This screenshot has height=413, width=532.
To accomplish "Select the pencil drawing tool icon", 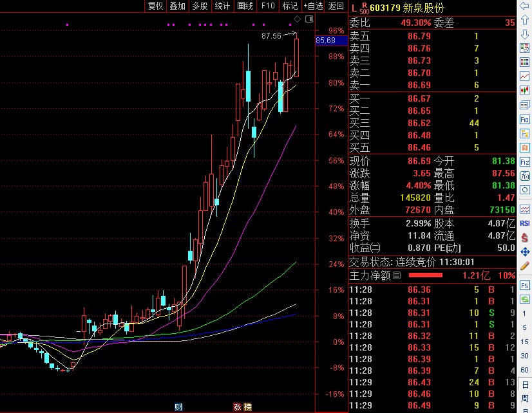I will tap(524, 266).
